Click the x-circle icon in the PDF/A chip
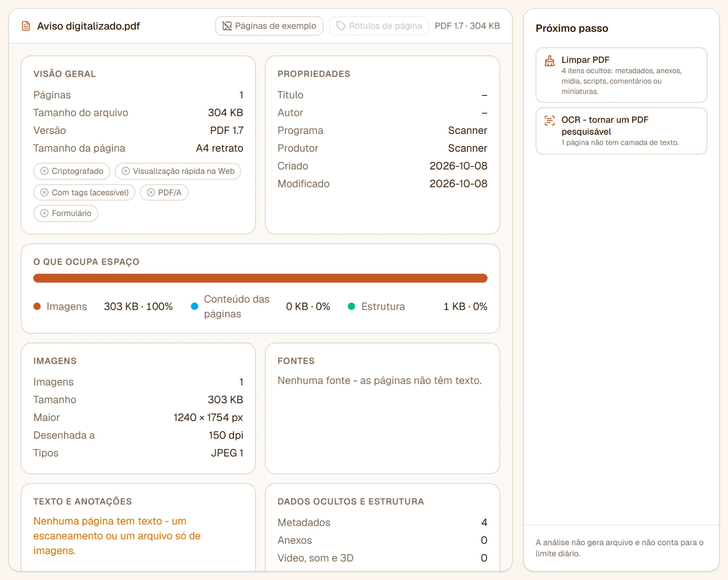 point(151,193)
